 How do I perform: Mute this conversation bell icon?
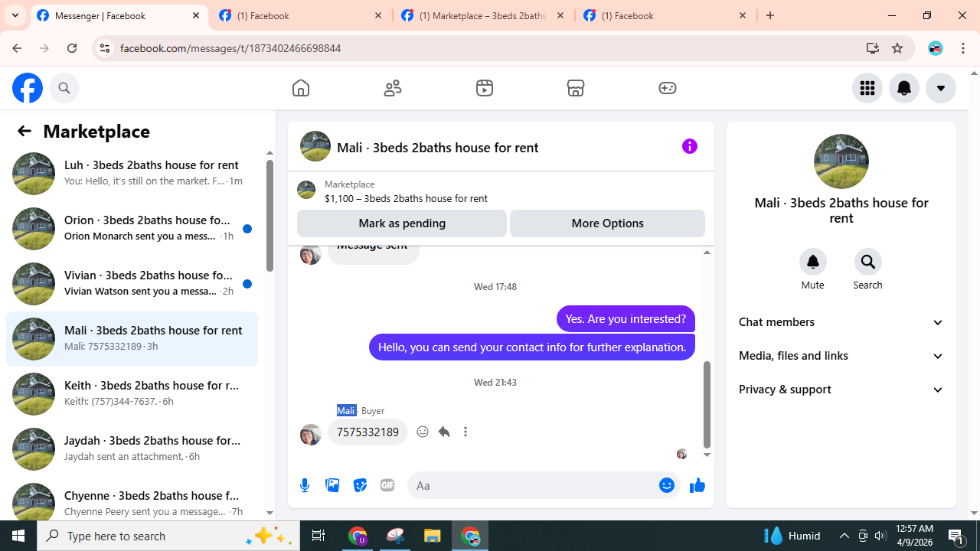[813, 262]
